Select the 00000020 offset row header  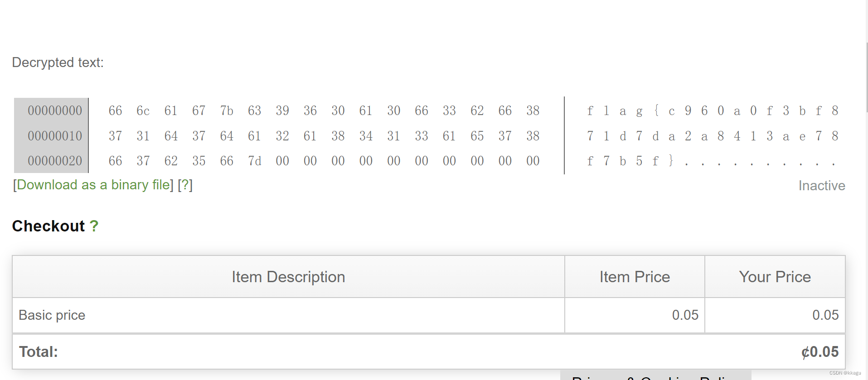pyautogui.click(x=55, y=161)
